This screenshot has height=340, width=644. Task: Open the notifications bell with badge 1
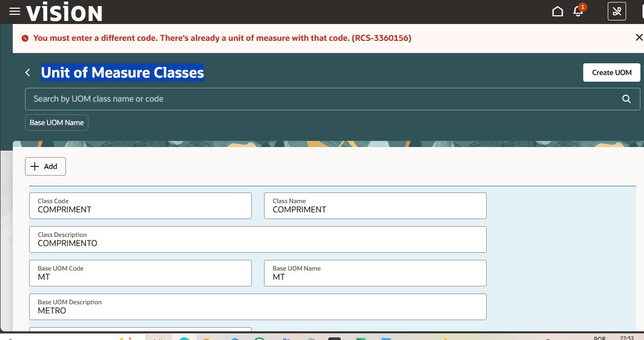578,11
